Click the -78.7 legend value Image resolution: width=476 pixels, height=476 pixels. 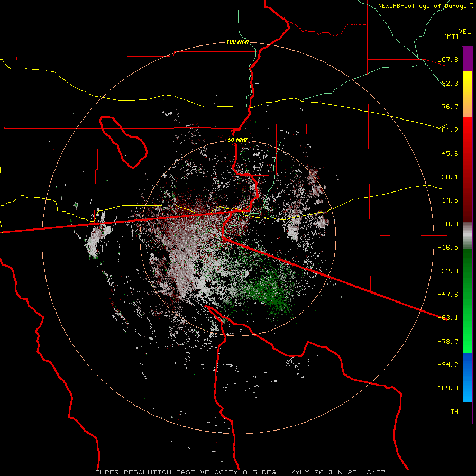pyautogui.click(x=448, y=342)
